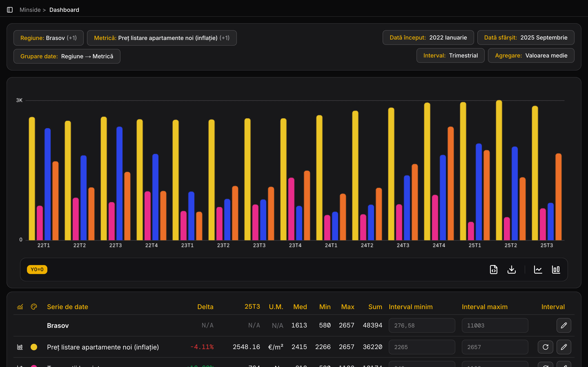Toggle the Y0=0 axis badge
Image resolution: width=588 pixels, height=367 pixels.
(37, 269)
